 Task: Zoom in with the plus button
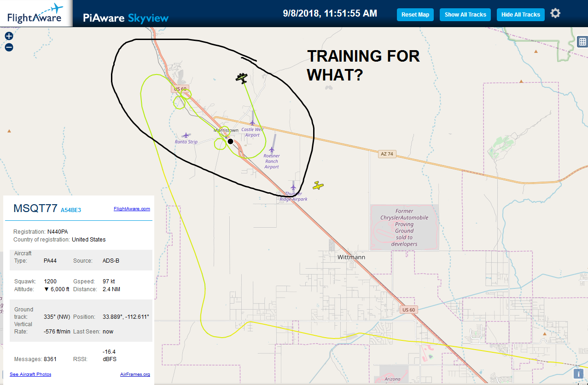coord(9,36)
